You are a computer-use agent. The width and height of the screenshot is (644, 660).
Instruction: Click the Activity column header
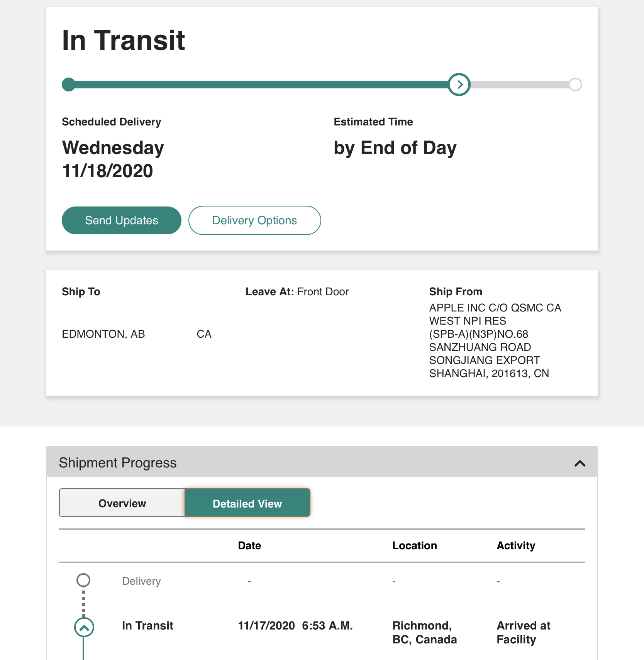(x=516, y=545)
